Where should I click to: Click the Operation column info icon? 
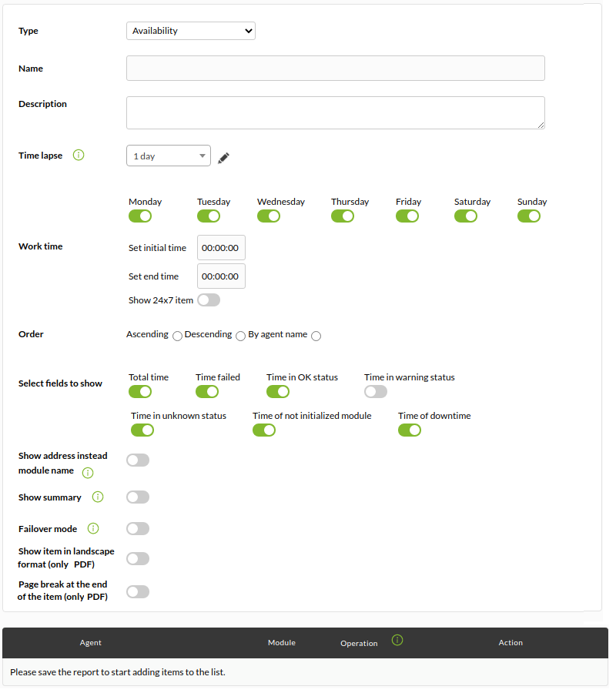click(x=397, y=640)
